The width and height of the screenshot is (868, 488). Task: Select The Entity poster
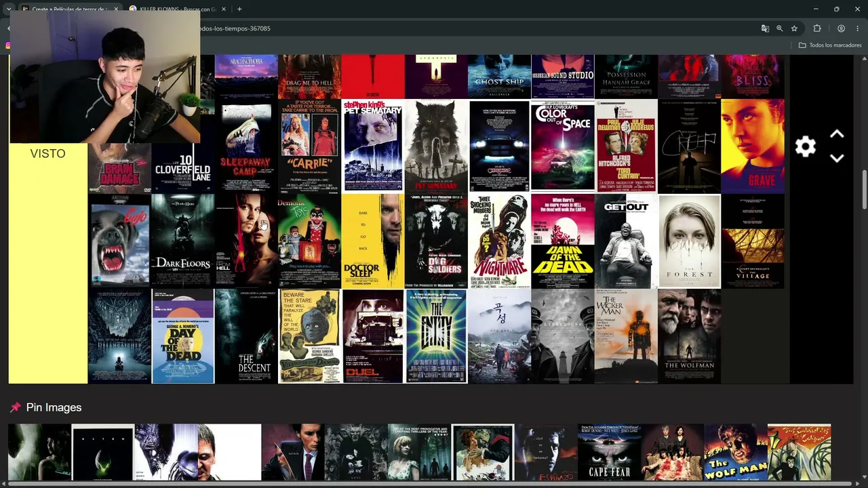436,336
